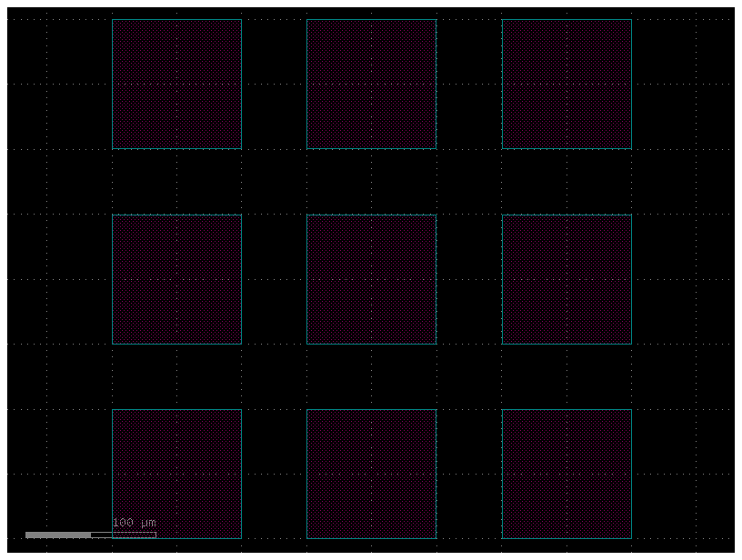The image size is (742, 560).
Task: Select the top-left square in the layout
Action: tap(177, 85)
